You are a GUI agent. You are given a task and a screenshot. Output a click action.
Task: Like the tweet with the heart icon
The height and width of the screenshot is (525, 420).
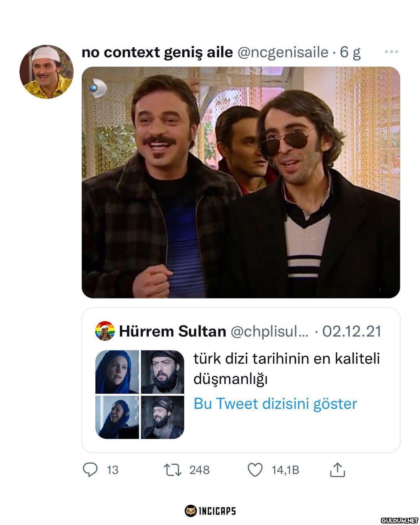(x=255, y=470)
